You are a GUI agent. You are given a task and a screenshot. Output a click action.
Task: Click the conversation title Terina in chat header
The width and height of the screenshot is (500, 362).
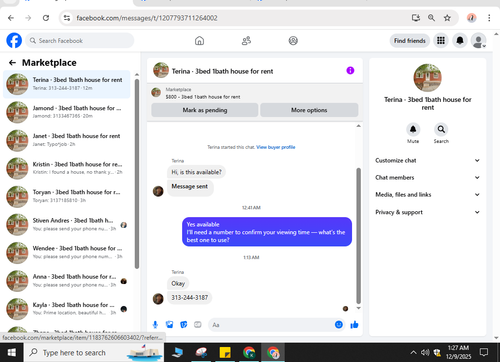(222, 71)
